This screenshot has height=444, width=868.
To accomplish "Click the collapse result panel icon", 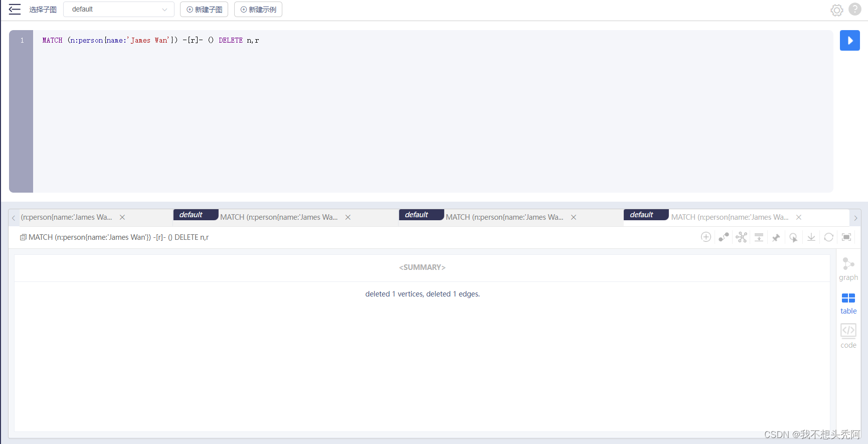I will click(x=759, y=237).
